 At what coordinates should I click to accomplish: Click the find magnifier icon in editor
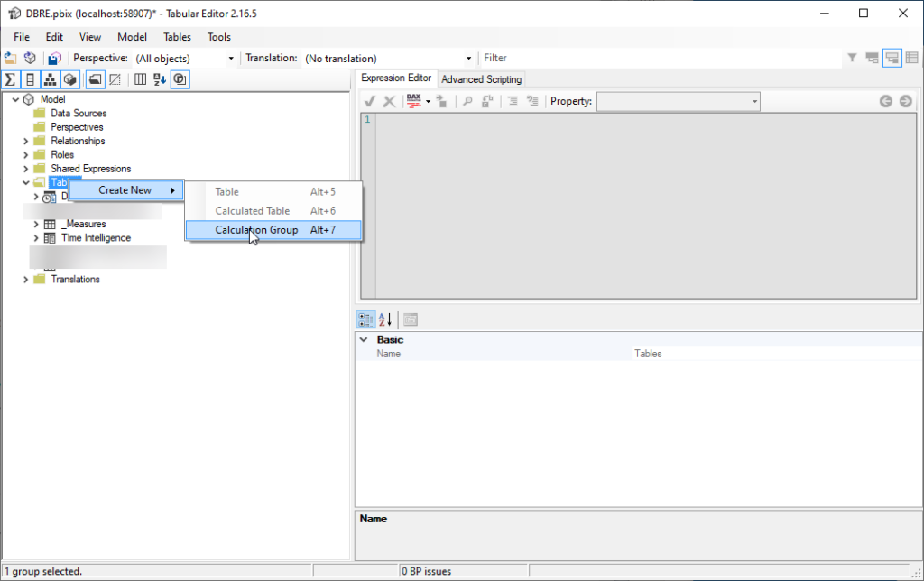(467, 101)
